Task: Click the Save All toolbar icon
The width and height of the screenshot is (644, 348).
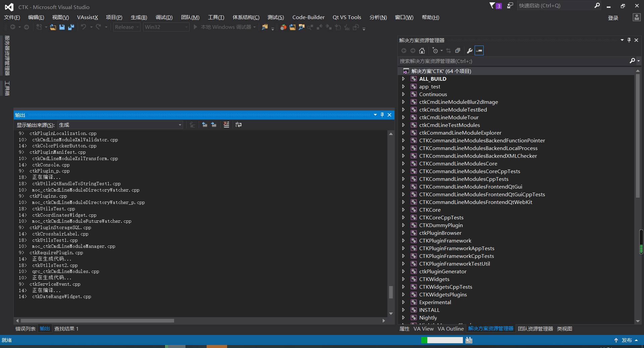Action: click(71, 27)
